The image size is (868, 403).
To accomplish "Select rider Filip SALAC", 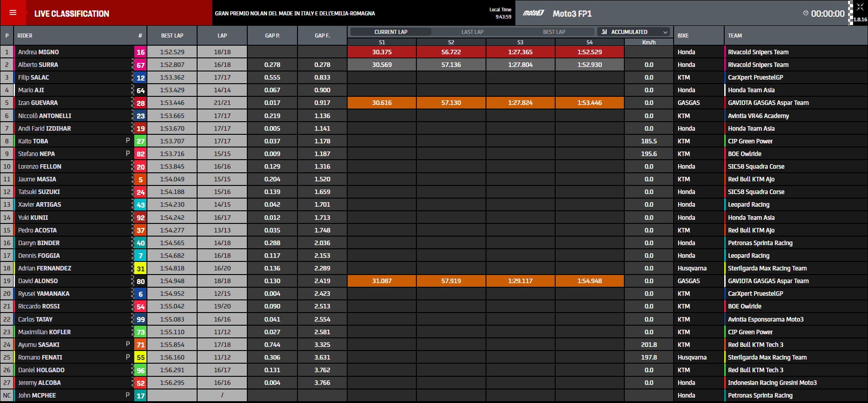I will [33, 77].
